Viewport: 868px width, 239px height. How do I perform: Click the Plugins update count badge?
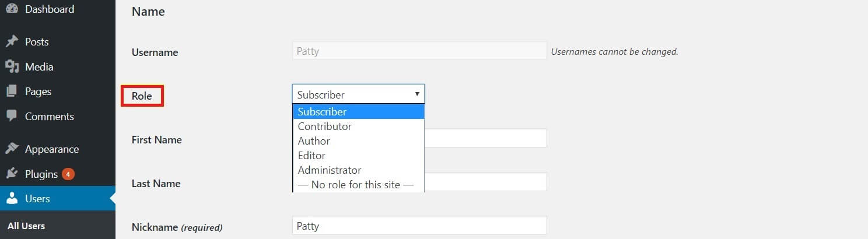[x=68, y=174]
